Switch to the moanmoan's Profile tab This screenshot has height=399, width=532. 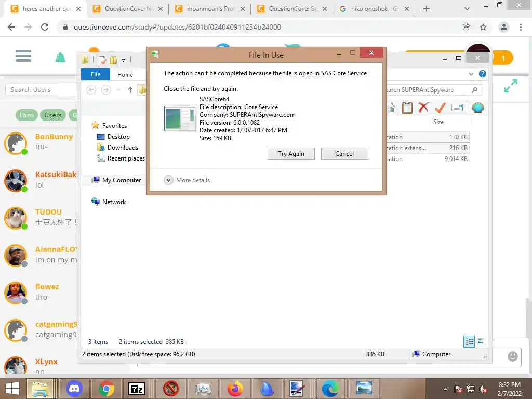click(x=210, y=9)
